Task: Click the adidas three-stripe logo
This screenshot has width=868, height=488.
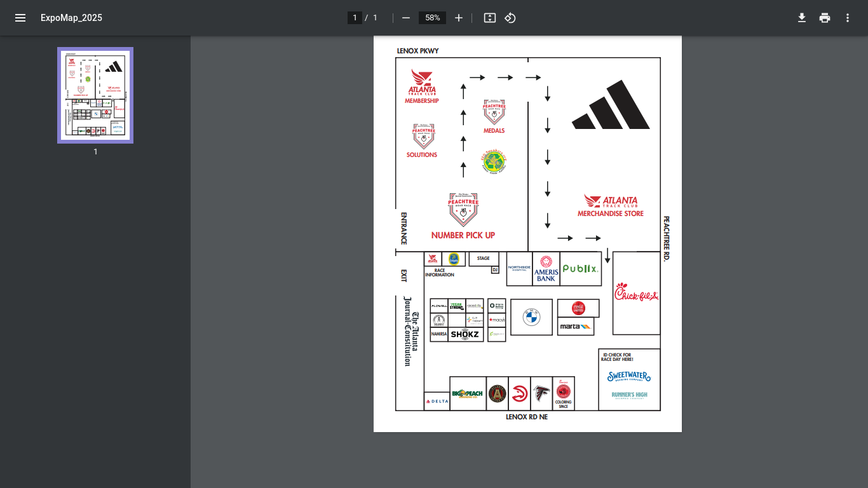Action: (x=611, y=105)
